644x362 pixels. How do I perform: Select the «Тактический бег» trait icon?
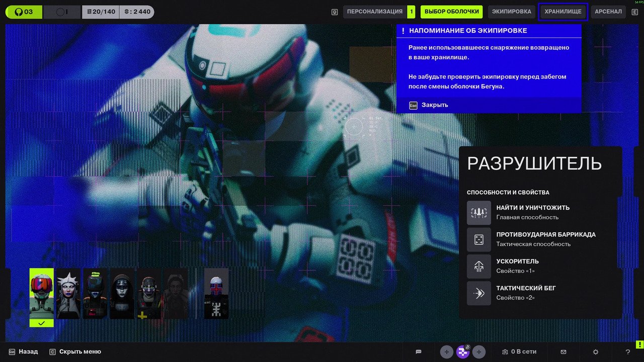click(478, 293)
